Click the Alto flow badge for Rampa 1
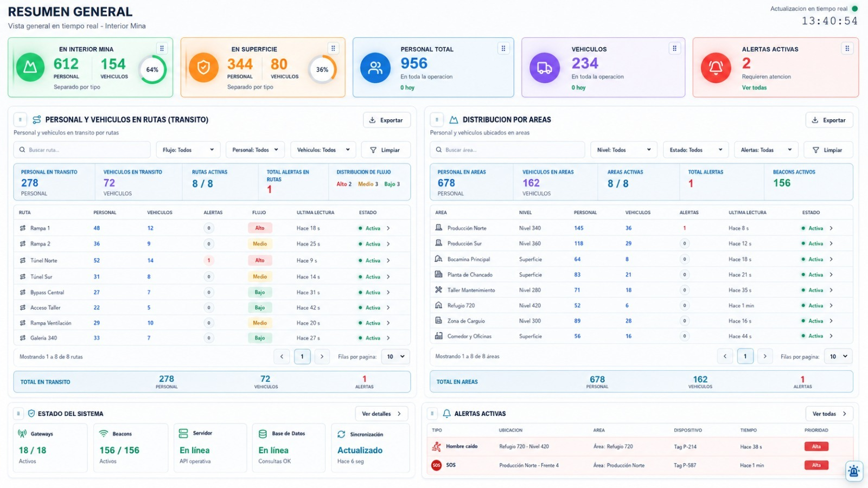This screenshot has height=488, width=868. (x=260, y=228)
